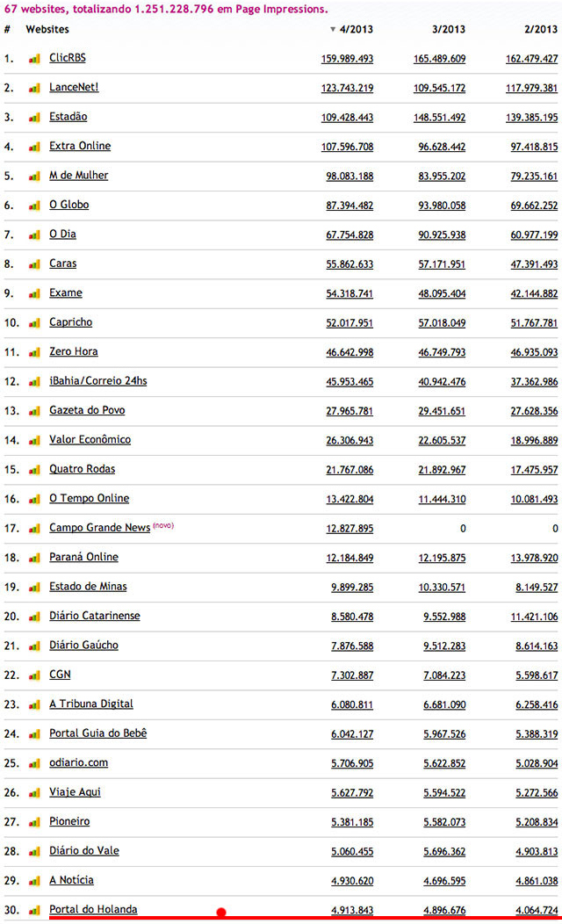This screenshot has height=924, width=562.
Task: Select the bar chart icon for Exame
Action: [34, 293]
